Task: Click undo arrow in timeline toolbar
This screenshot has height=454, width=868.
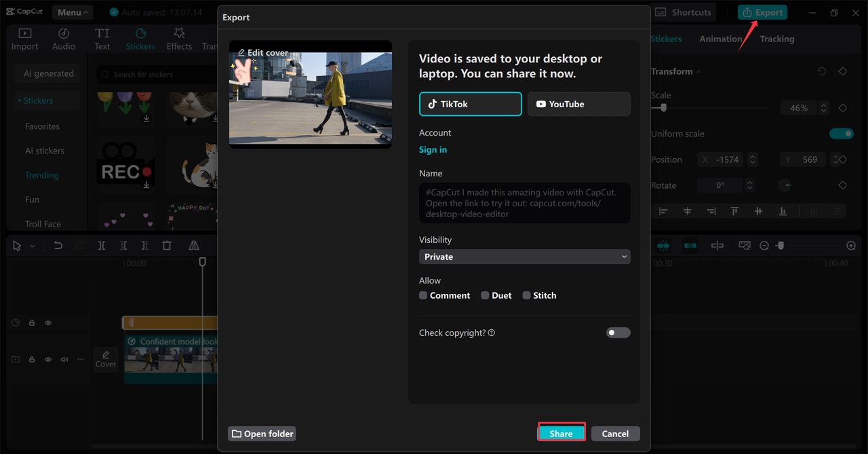Action: point(58,246)
